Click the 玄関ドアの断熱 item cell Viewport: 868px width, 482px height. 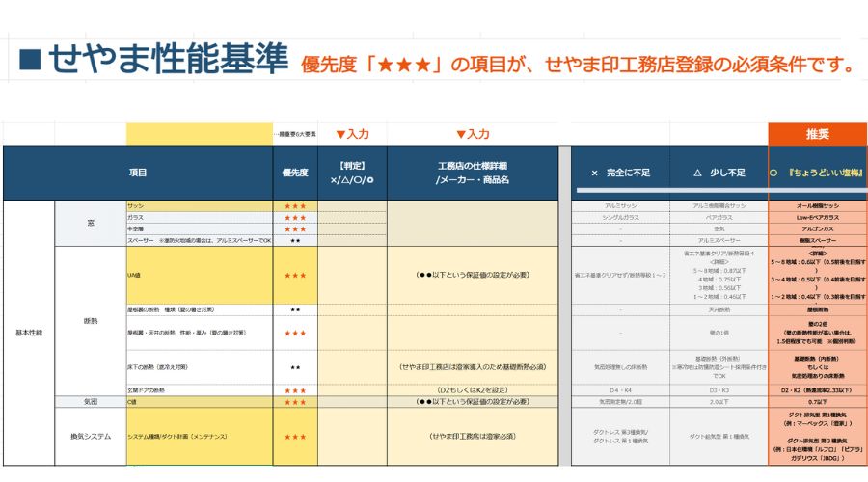point(200,390)
